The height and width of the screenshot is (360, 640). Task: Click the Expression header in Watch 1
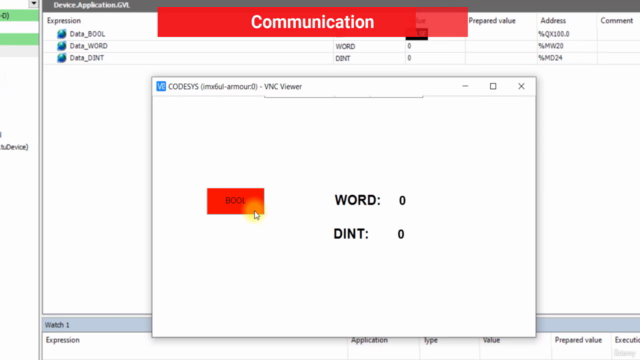[x=62, y=340]
